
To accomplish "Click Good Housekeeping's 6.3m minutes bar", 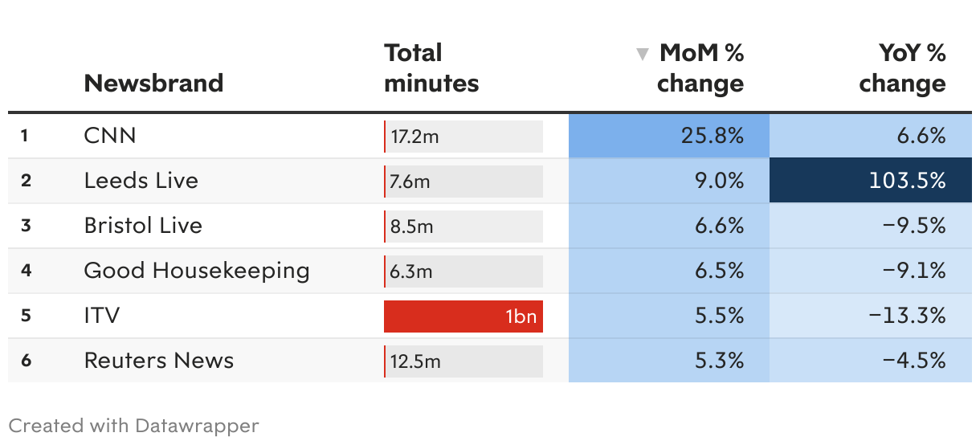I will tap(463, 271).
